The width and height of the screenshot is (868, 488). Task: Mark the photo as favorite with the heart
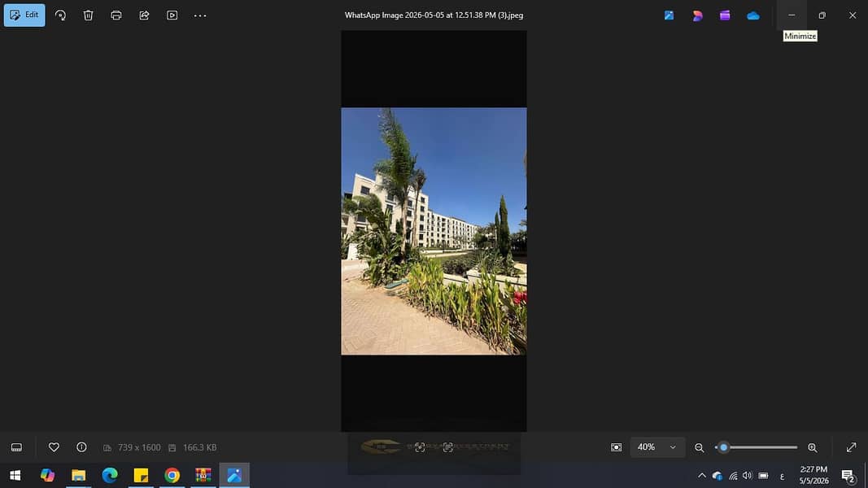[54, 447]
